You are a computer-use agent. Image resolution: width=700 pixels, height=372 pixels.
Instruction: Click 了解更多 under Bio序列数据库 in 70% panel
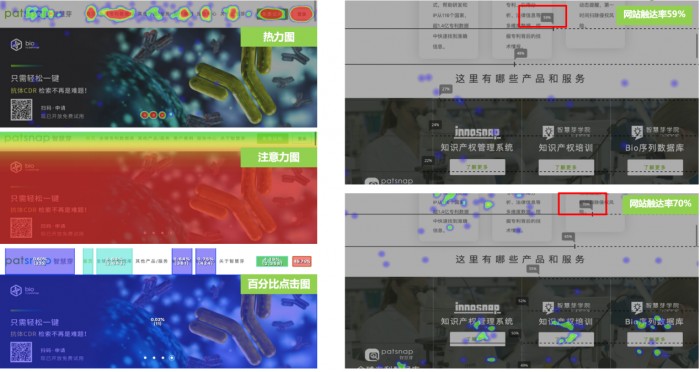click(x=655, y=339)
